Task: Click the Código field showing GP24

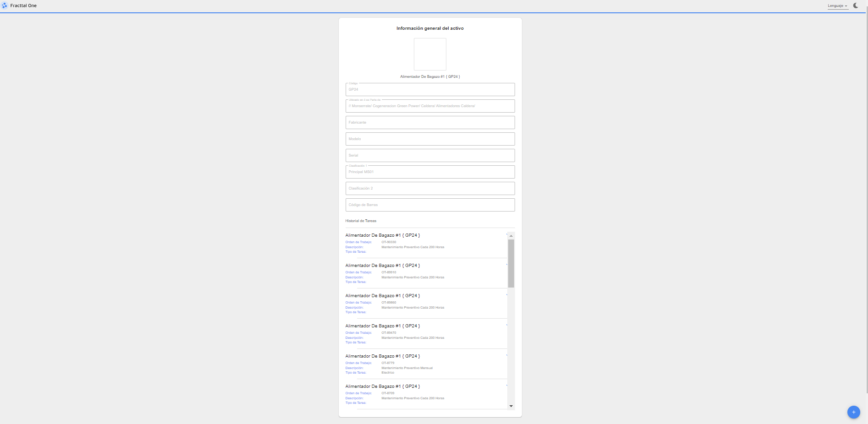Action: point(430,90)
